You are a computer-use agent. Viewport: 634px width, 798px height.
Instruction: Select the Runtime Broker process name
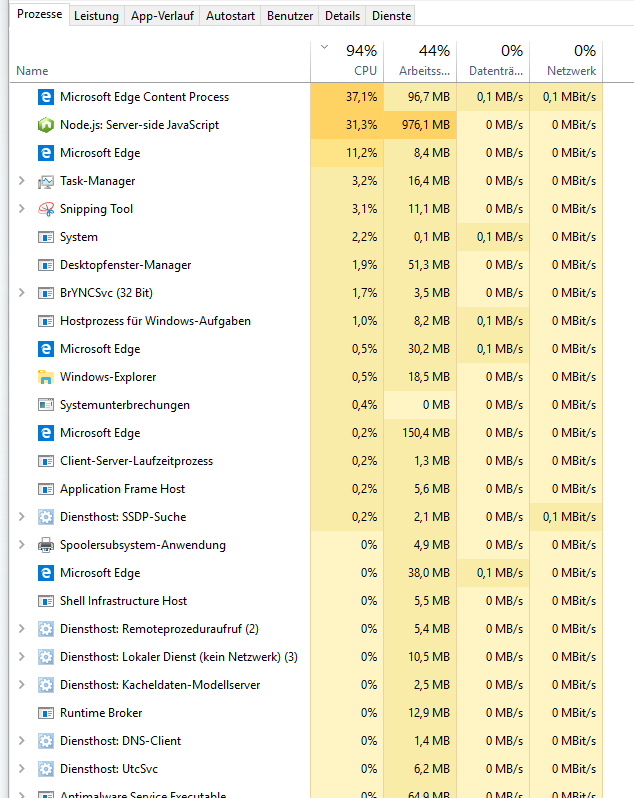[x=101, y=712]
